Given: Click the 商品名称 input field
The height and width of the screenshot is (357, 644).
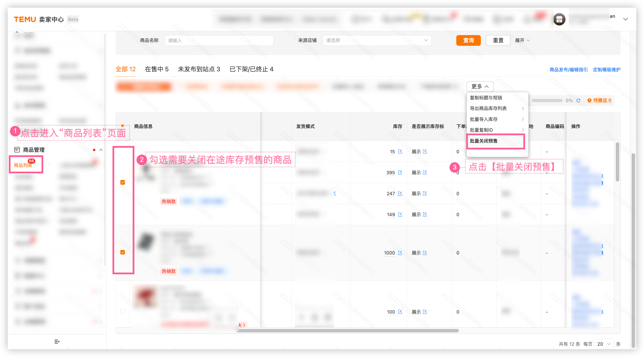Looking at the screenshot, I should pos(219,40).
